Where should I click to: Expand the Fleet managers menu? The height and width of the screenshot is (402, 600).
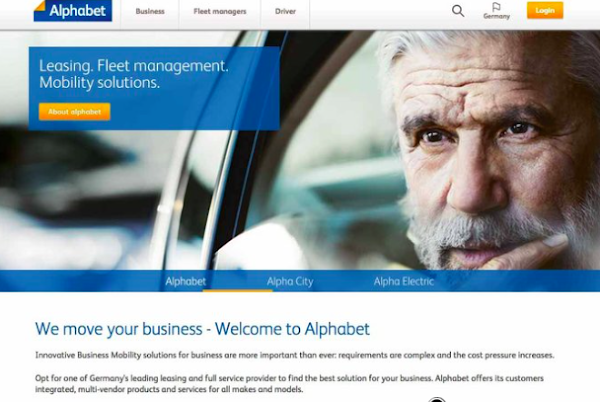tap(220, 11)
